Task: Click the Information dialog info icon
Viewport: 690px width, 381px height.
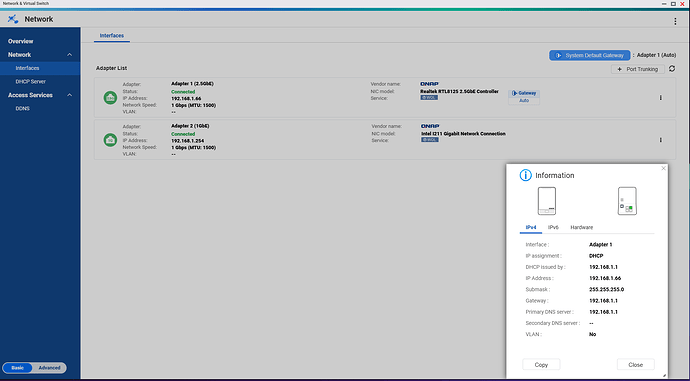Action: point(525,175)
